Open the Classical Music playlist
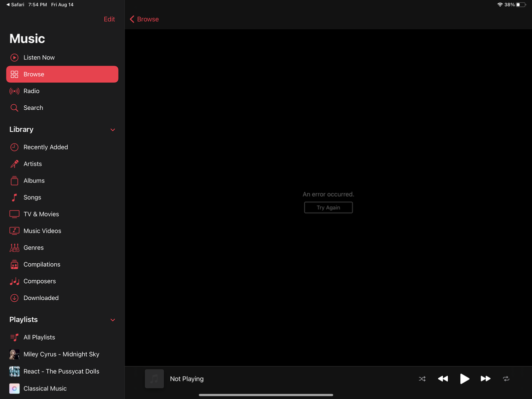This screenshot has height=399, width=532. click(62, 389)
